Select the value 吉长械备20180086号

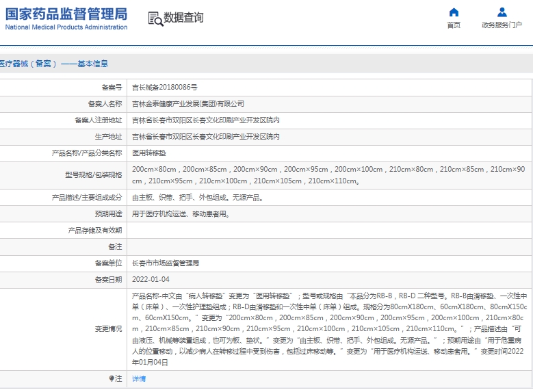pyautogui.click(x=165, y=88)
